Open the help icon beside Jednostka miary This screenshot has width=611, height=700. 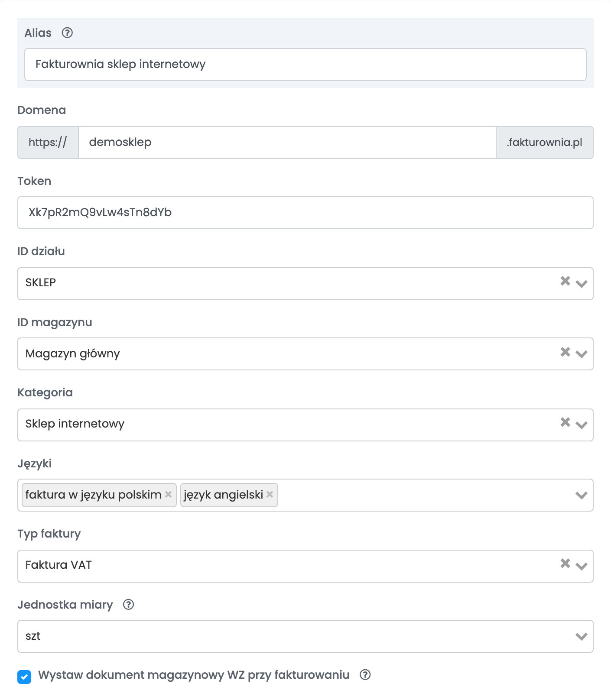128,604
